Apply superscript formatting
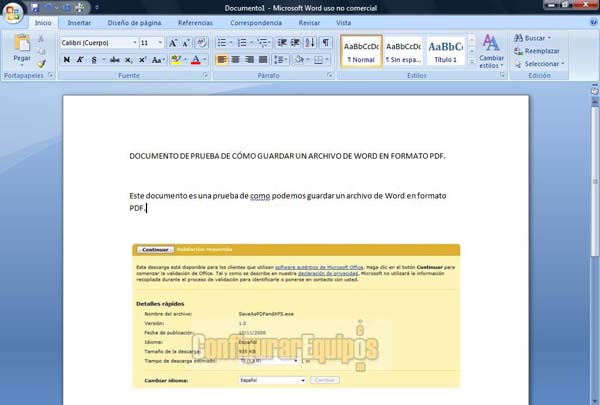Screen dimensions: 600x405 tap(142, 60)
